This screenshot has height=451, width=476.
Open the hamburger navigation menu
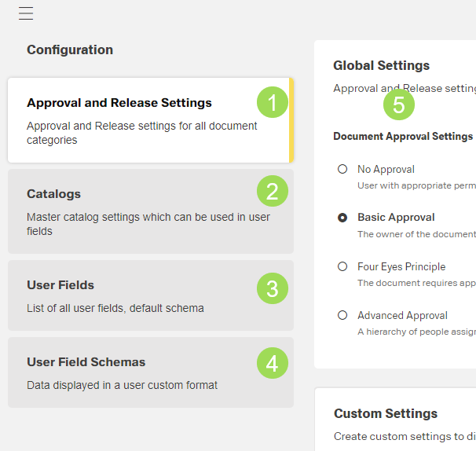click(x=26, y=13)
